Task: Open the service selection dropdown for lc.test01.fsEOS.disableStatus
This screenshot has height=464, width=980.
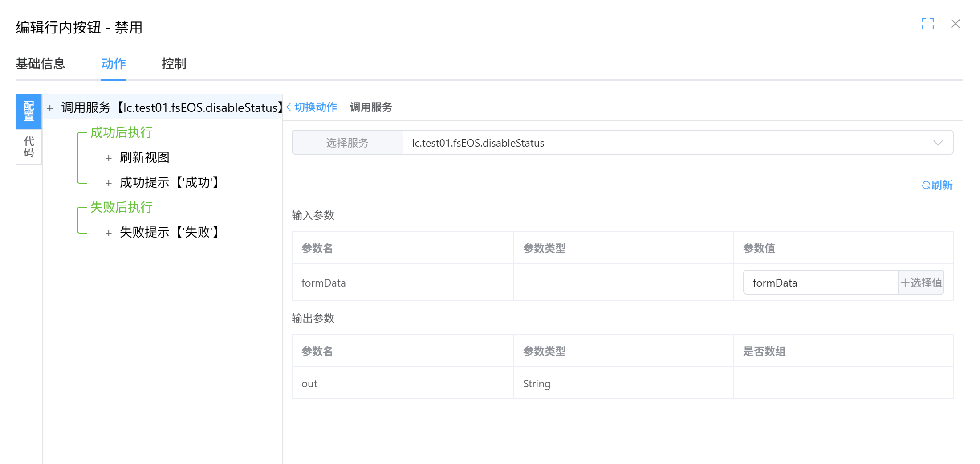Action: pos(938,143)
